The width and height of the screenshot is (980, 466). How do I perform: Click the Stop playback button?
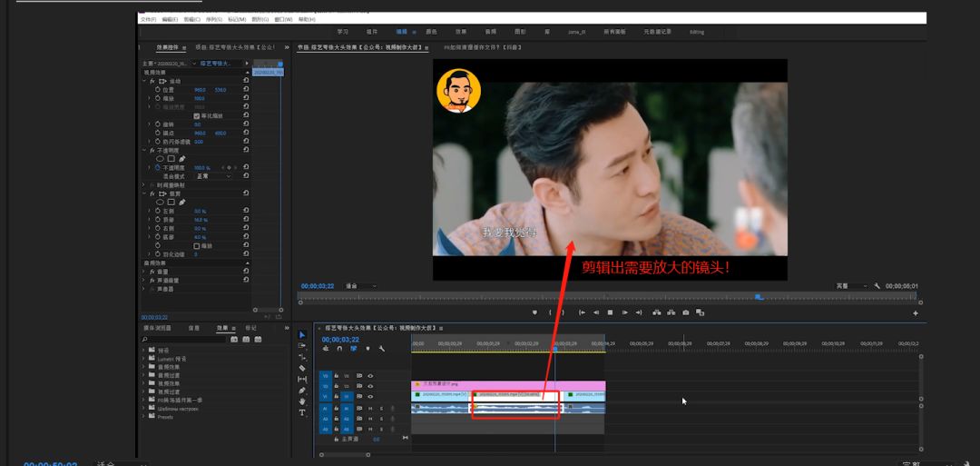tap(610, 312)
